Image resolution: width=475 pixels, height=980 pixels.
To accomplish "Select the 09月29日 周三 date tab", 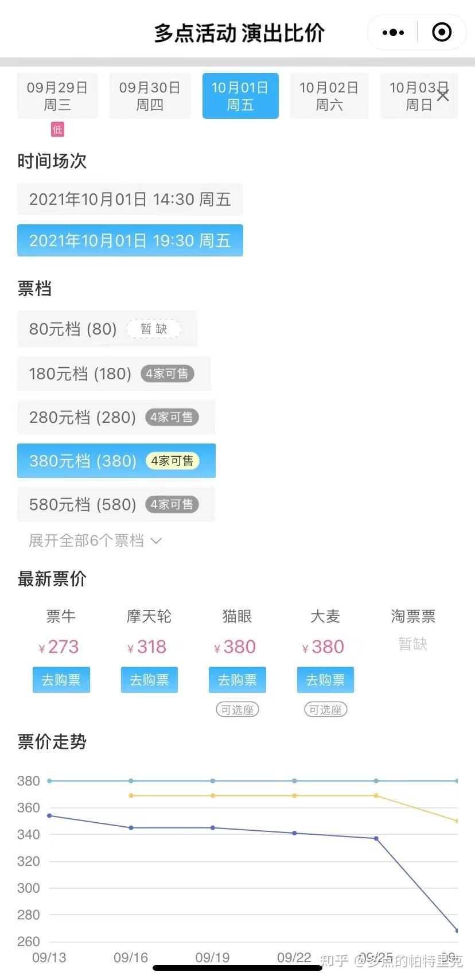I will point(57,96).
